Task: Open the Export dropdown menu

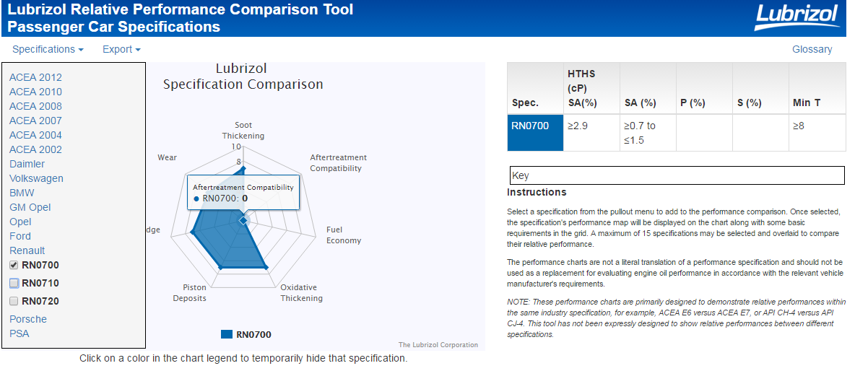Action: click(121, 49)
